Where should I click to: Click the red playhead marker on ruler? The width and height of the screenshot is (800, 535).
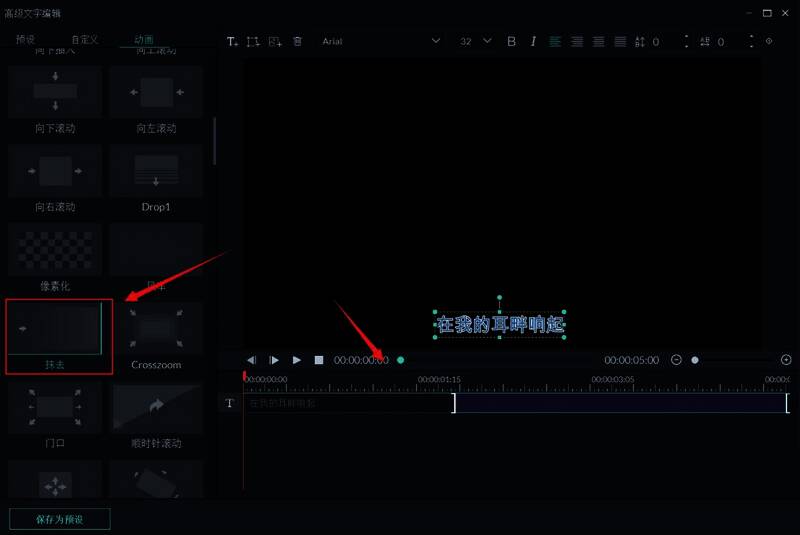(244, 376)
